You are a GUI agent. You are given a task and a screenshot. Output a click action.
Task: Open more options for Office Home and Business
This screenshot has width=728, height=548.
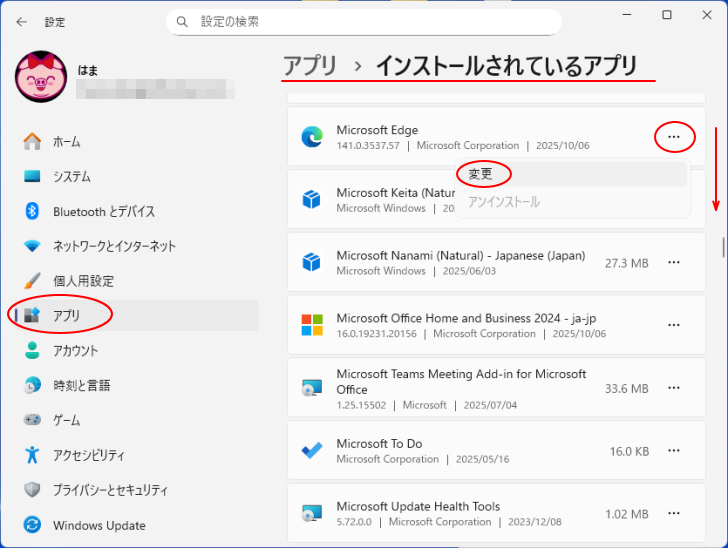tap(674, 325)
